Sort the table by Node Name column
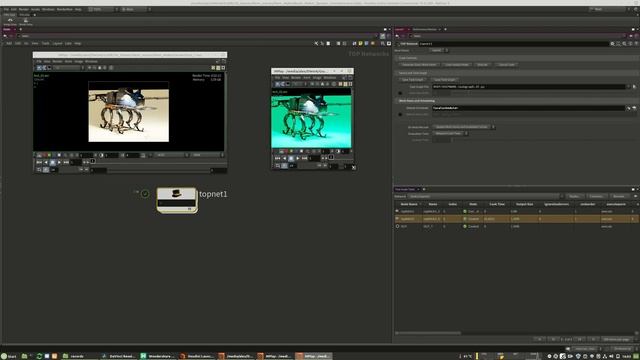The image size is (640, 360). point(409,204)
